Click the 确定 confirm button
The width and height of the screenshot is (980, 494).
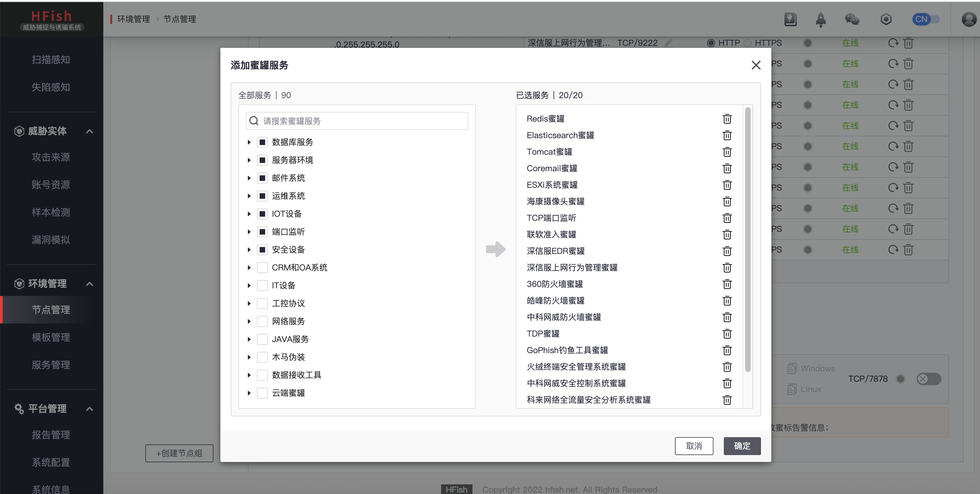point(742,446)
